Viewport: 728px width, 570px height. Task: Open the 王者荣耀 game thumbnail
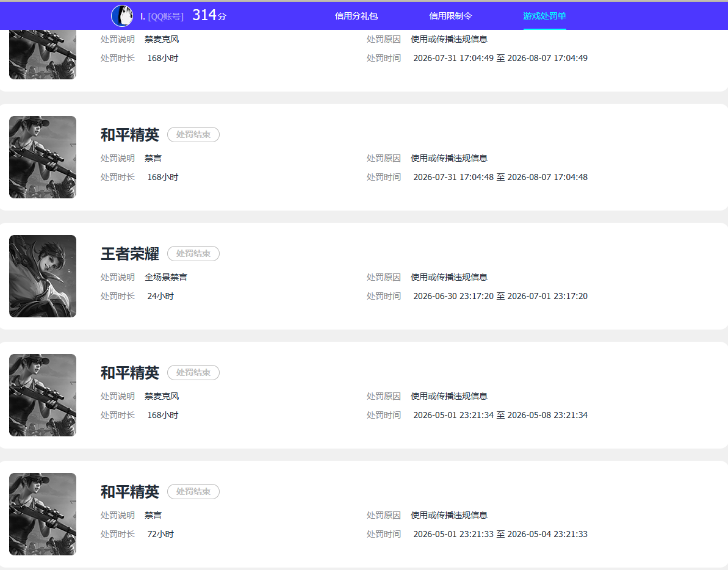(x=43, y=276)
